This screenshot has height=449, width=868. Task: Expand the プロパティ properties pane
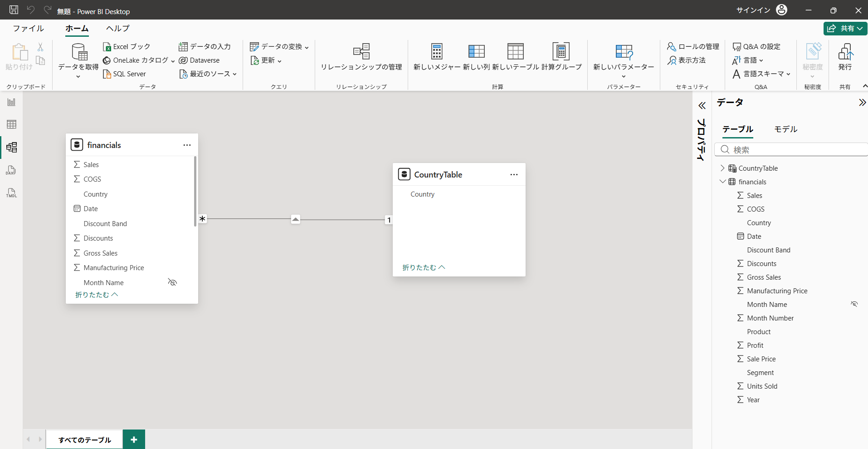click(x=702, y=106)
